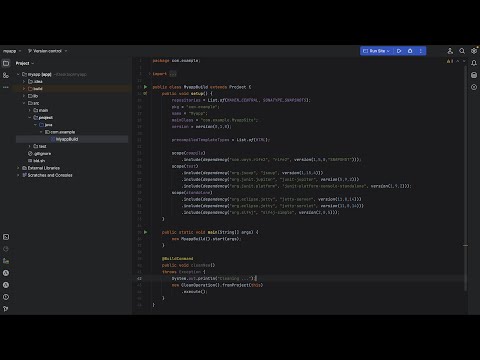Open the Project tool window icon
Image resolution: width=480 pixels, height=360 pixels.
pyautogui.click(x=6, y=63)
